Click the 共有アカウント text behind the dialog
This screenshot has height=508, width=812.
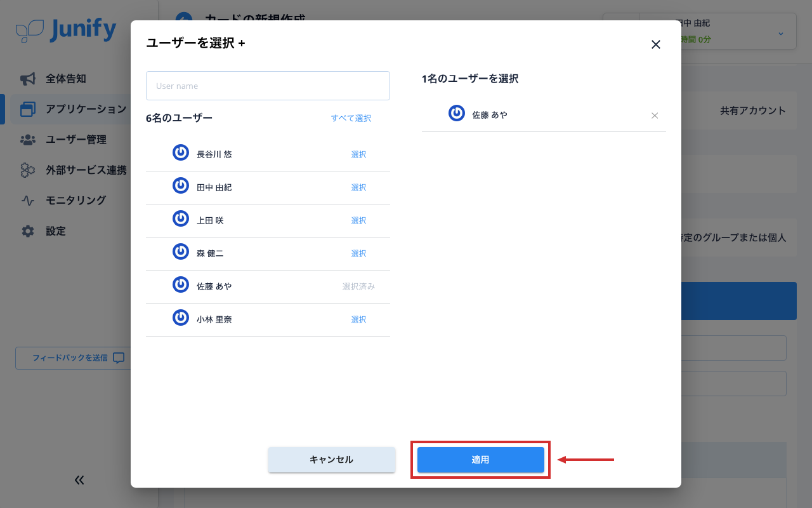click(753, 110)
